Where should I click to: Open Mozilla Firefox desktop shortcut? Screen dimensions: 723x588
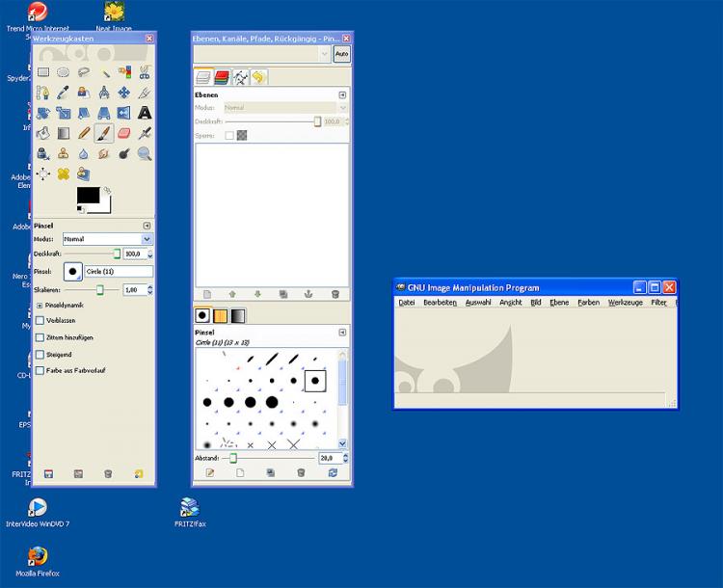38,557
